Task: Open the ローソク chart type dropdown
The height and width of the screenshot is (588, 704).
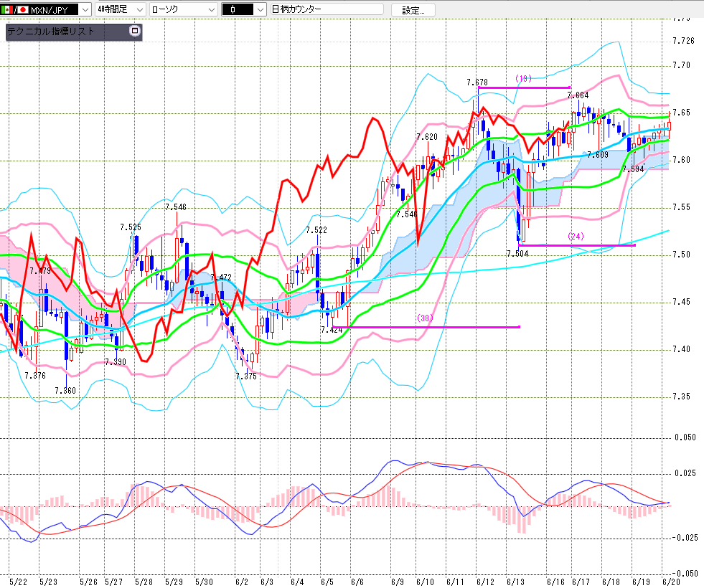Action: click(183, 9)
